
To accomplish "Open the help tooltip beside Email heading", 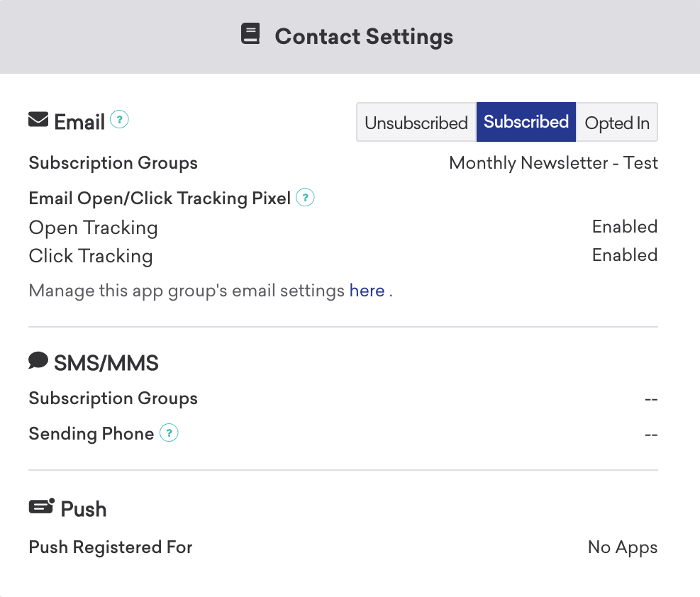I will (x=120, y=120).
